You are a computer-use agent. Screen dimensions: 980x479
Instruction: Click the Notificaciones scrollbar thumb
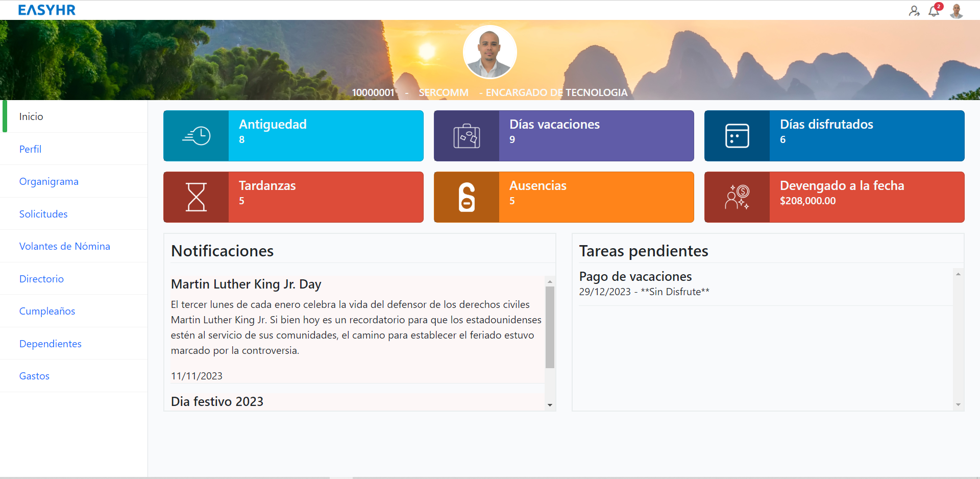tap(550, 327)
